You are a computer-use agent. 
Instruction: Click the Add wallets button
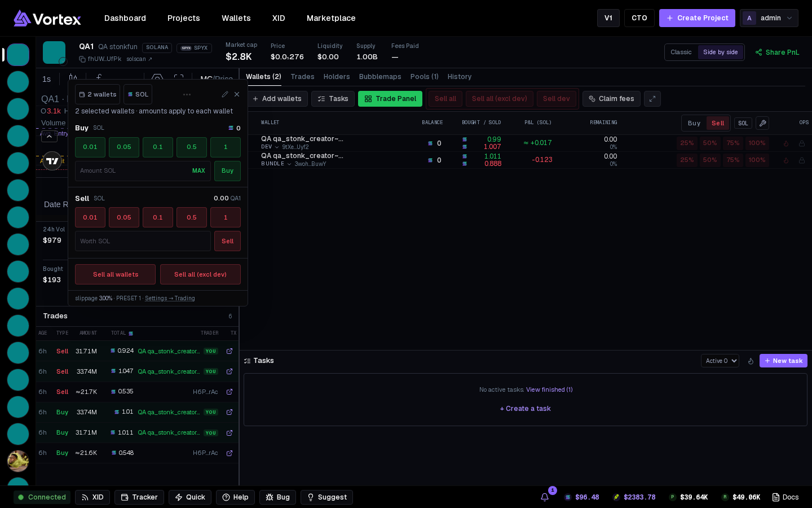[277, 99]
